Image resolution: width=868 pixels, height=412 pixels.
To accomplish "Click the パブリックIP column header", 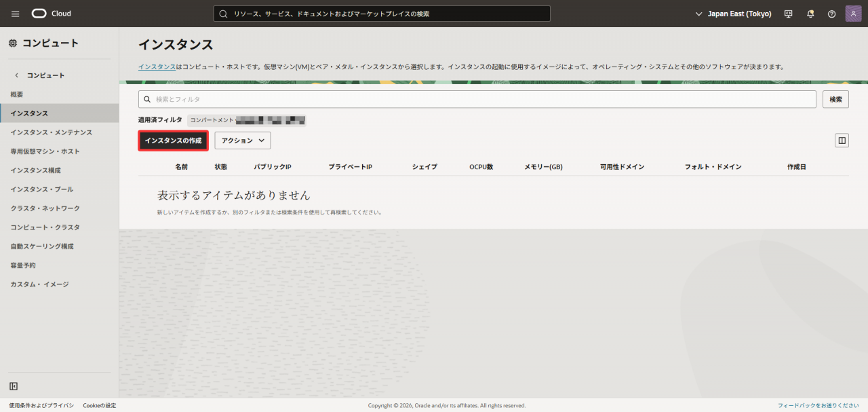I will [x=272, y=167].
